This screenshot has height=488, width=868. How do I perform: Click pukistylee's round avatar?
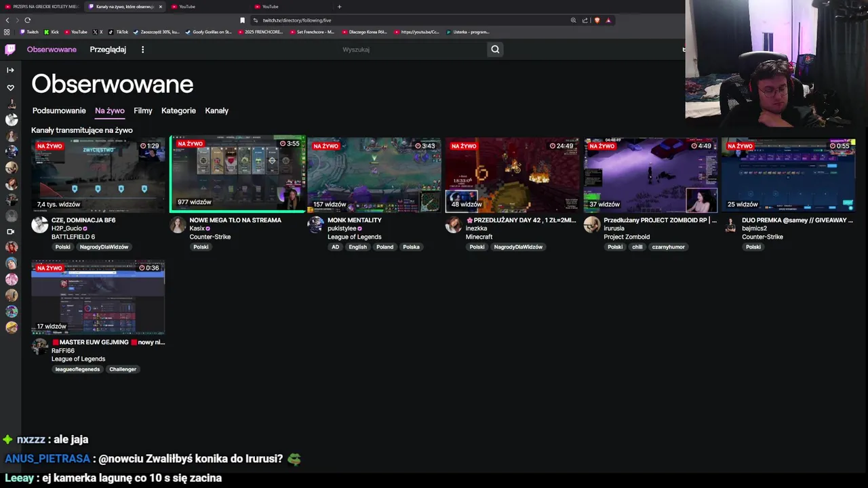[x=316, y=225]
